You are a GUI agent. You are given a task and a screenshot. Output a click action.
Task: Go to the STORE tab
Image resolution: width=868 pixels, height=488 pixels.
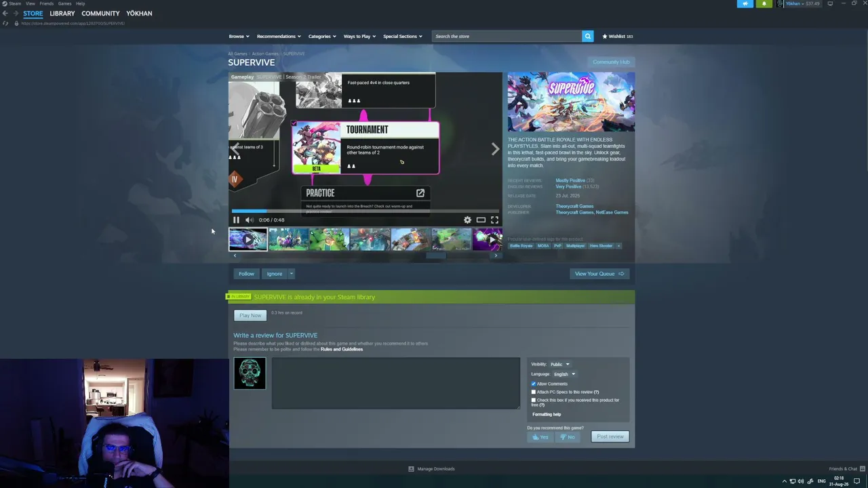pyautogui.click(x=33, y=14)
